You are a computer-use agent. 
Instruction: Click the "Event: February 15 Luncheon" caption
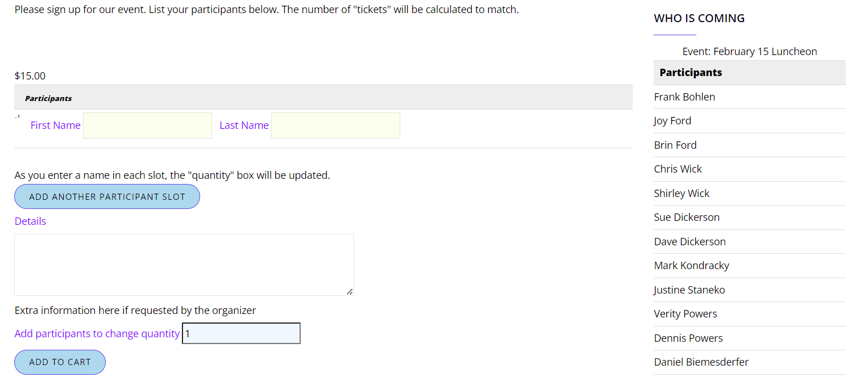tap(749, 52)
